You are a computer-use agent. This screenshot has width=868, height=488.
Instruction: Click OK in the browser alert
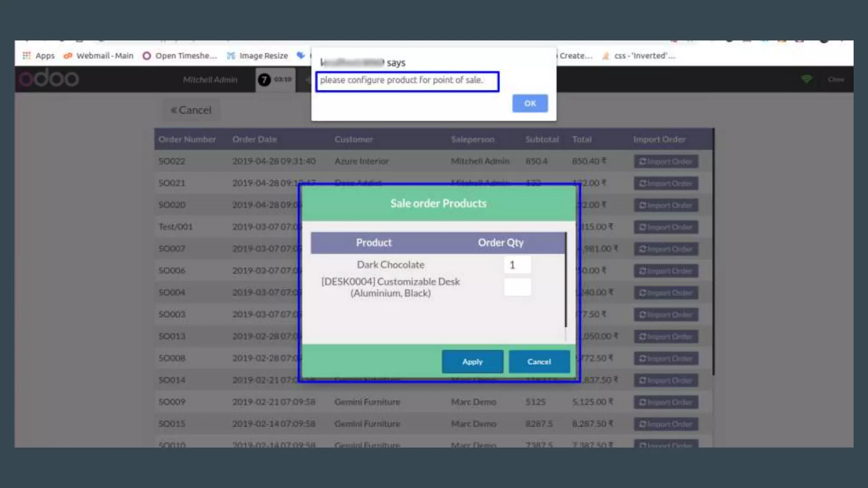[x=530, y=103]
